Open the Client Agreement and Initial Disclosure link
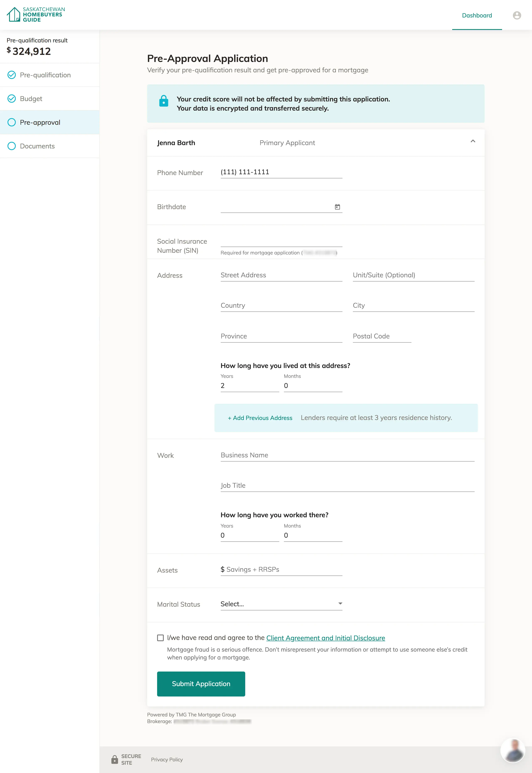Screen dimensions: 532x773 tap(325, 638)
